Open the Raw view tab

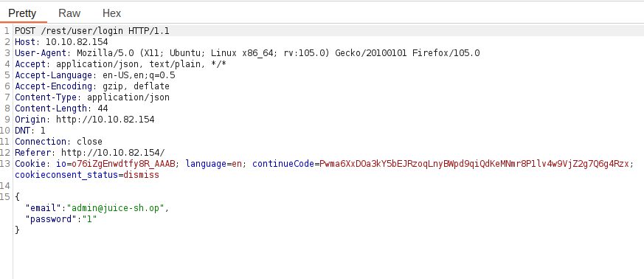pos(69,13)
